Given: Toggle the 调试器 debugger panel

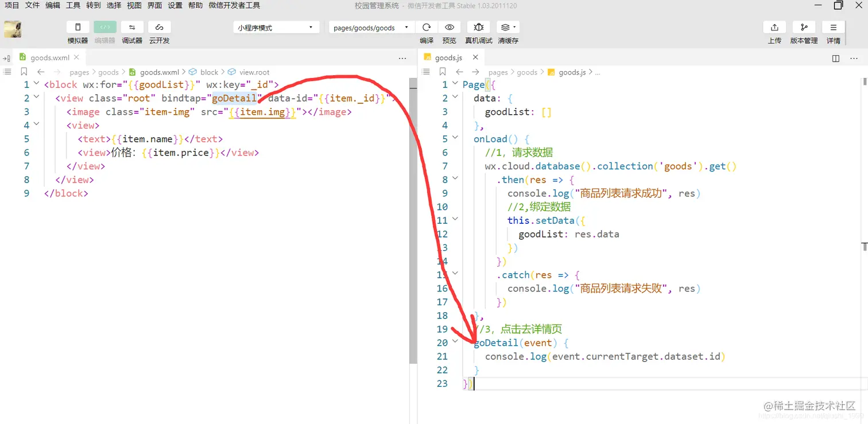Looking at the screenshot, I should click(132, 28).
